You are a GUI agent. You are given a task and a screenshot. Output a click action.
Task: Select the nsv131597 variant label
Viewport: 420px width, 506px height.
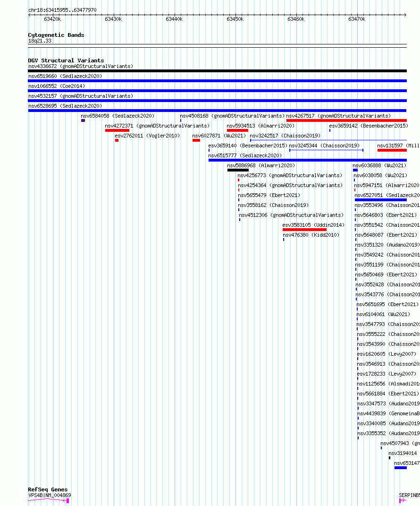coord(398,146)
